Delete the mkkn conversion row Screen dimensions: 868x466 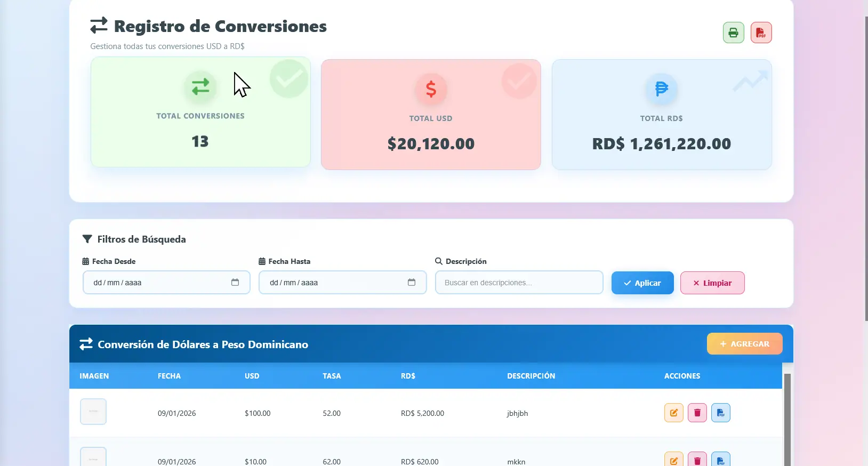(x=697, y=460)
